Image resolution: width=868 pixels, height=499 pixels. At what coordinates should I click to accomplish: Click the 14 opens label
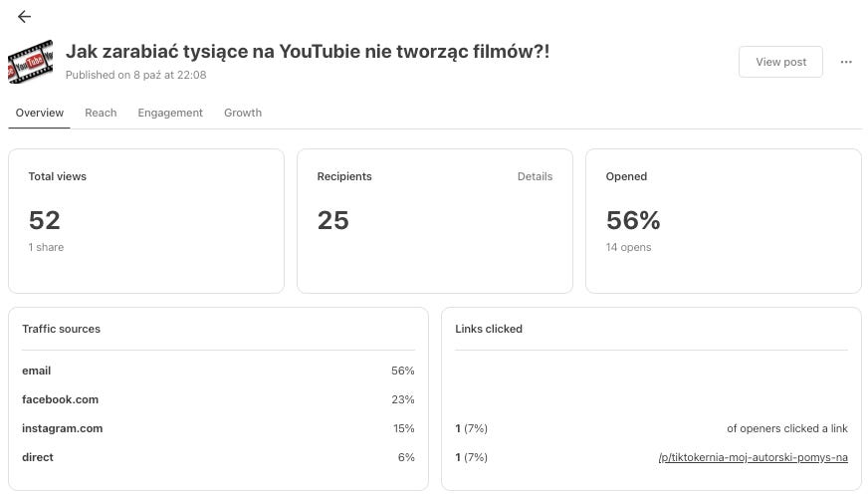pyautogui.click(x=629, y=247)
